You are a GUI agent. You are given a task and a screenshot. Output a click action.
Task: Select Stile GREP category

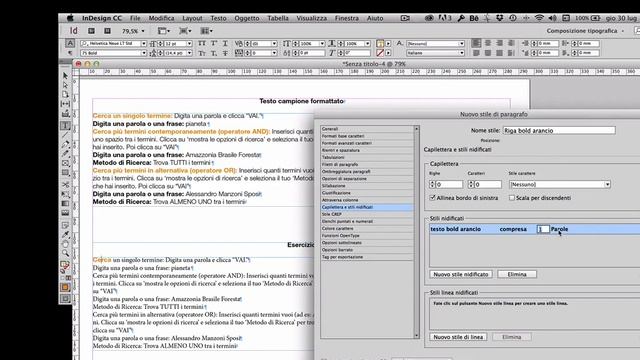[x=367, y=214]
